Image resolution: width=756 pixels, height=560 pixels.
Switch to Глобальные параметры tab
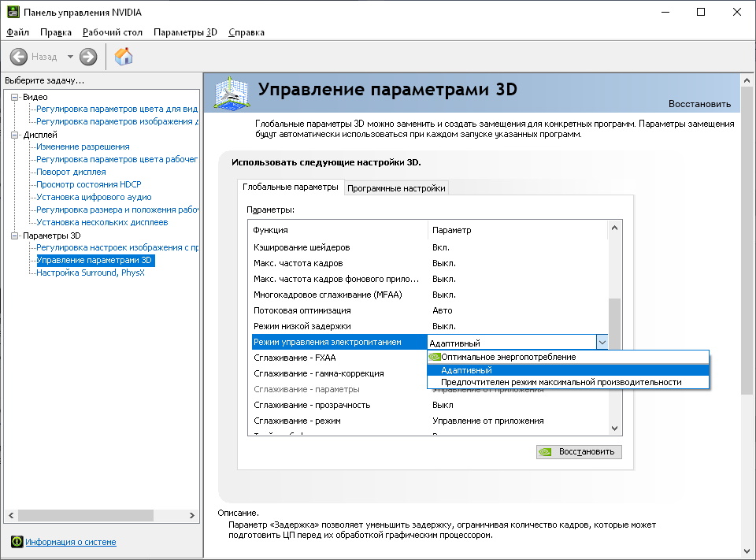tap(291, 187)
